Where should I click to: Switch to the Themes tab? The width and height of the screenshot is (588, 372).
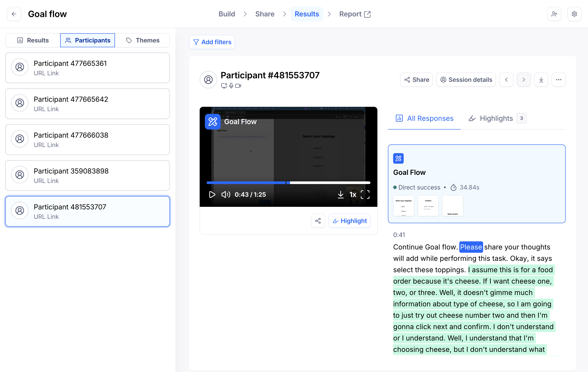(143, 40)
